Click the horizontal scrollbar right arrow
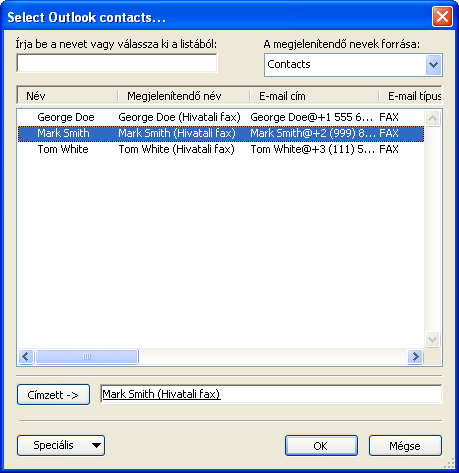 [x=415, y=357]
